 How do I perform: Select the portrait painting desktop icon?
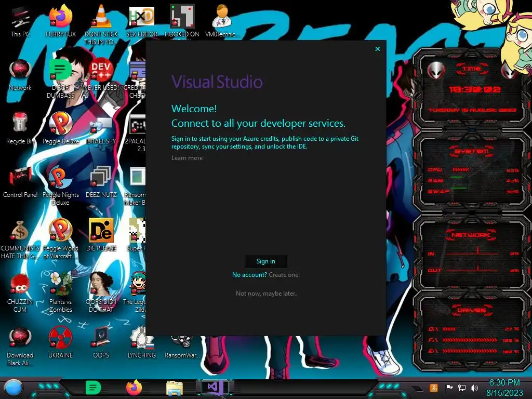point(101,292)
